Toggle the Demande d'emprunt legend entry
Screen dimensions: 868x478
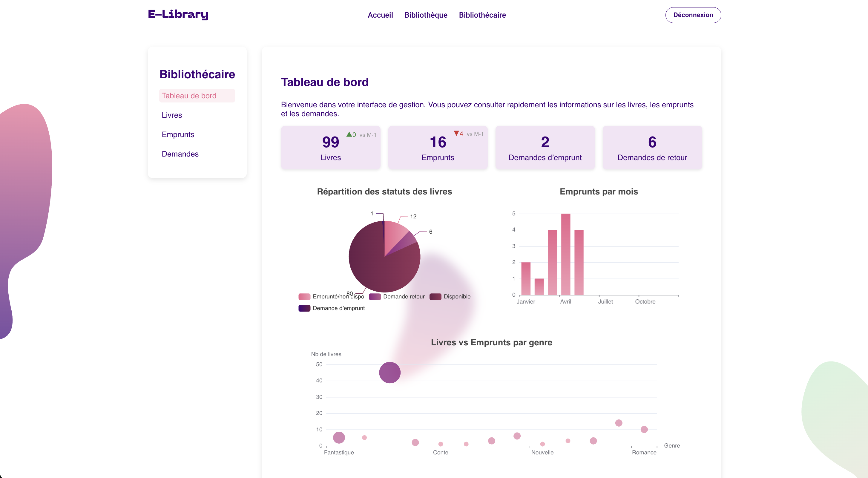coord(338,308)
